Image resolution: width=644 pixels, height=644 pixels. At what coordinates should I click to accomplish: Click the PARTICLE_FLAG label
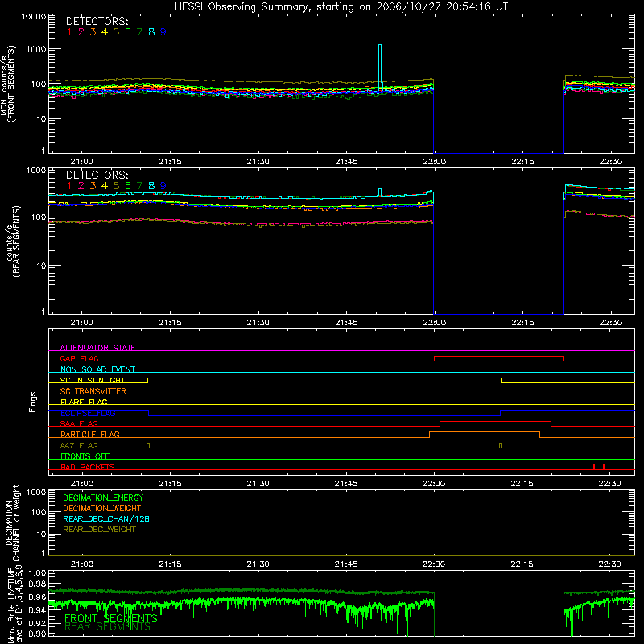(x=90, y=434)
